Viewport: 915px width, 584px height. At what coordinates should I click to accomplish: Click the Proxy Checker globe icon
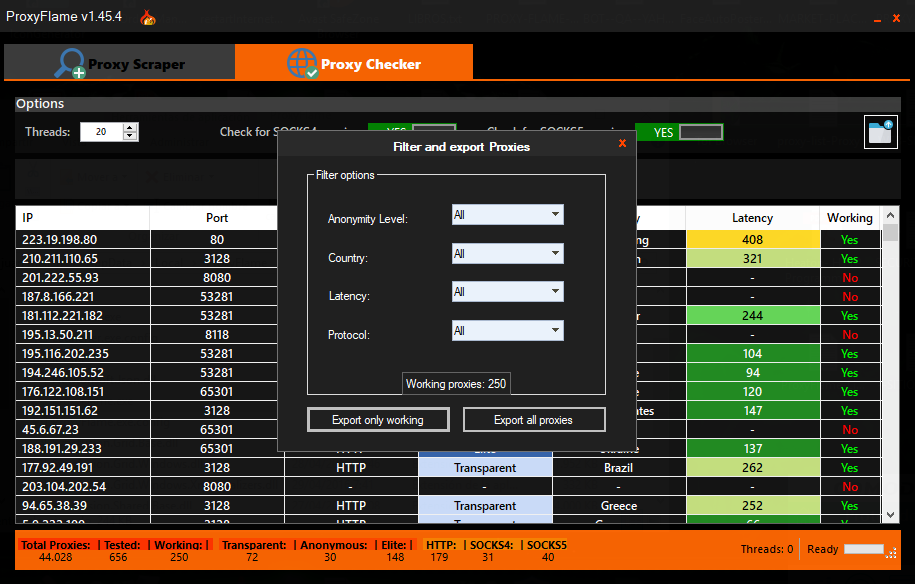tap(302, 64)
